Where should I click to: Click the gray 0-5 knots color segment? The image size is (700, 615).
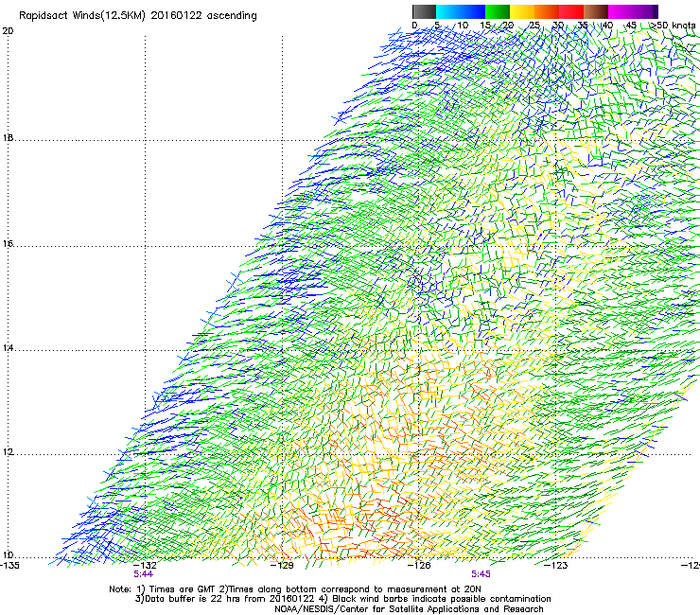[x=424, y=11]
